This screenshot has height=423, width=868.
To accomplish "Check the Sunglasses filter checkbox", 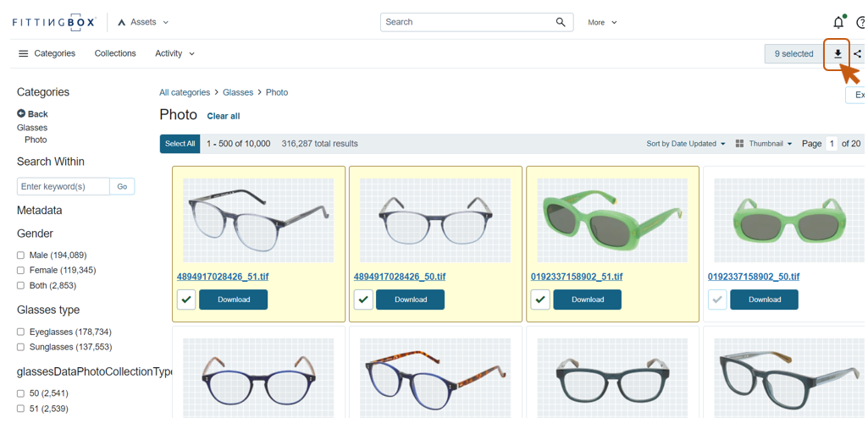I will coord(21,348).
